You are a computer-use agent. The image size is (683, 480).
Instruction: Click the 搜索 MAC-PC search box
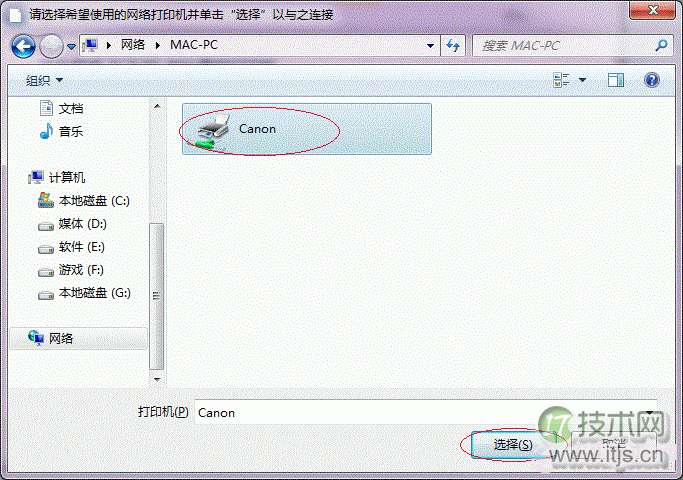565,45
